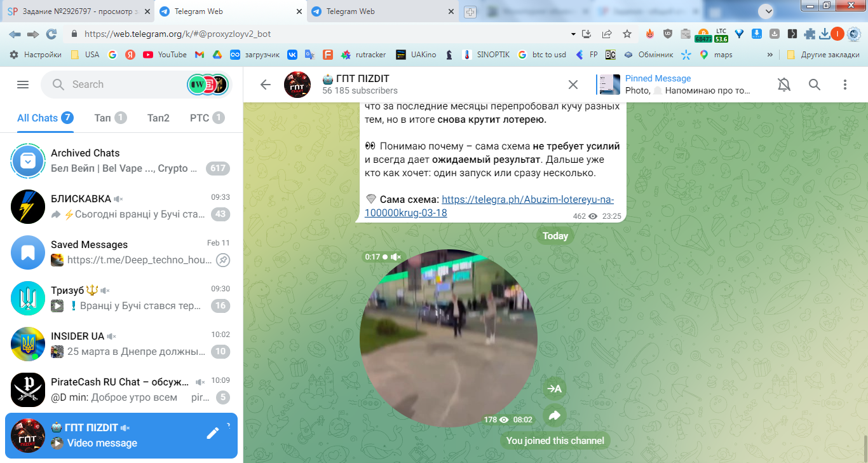Open the Настройки bookmark gear
The image size is (868, 463).
coord(36,55)
